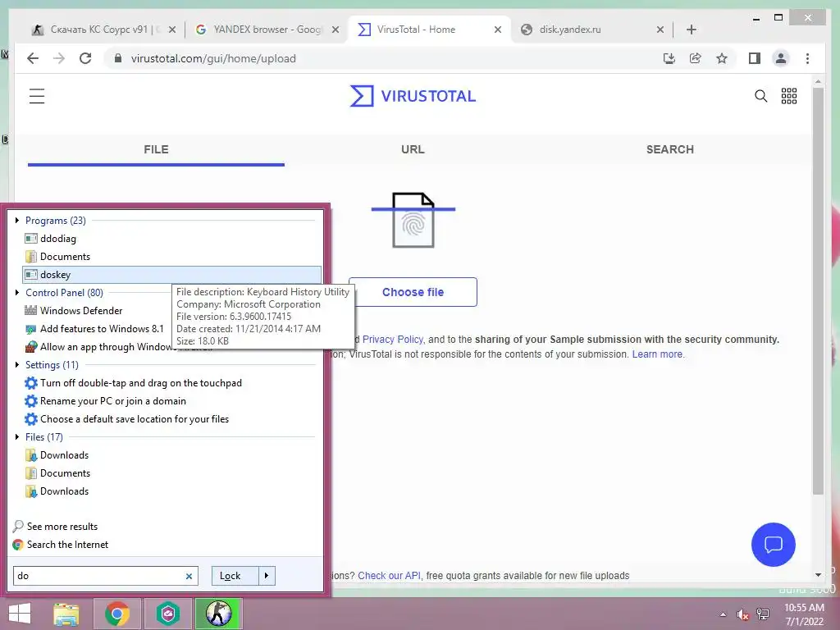
Task: Clear the start menu search text
Action: click(189, 576)
